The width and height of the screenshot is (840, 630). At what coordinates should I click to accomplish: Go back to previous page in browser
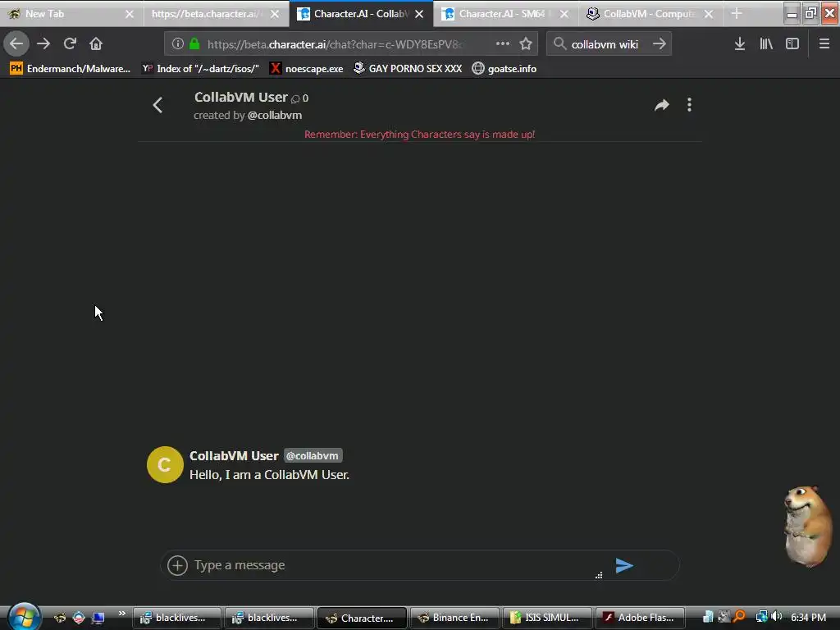coord(16,44)
